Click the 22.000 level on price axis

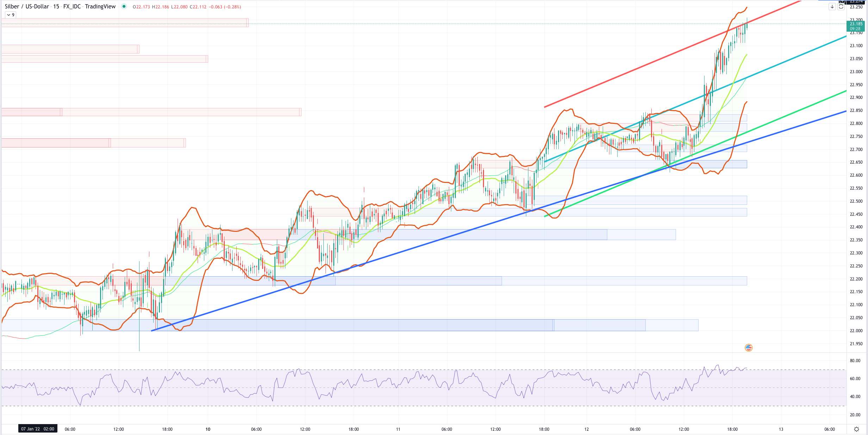tap(856, 330)
